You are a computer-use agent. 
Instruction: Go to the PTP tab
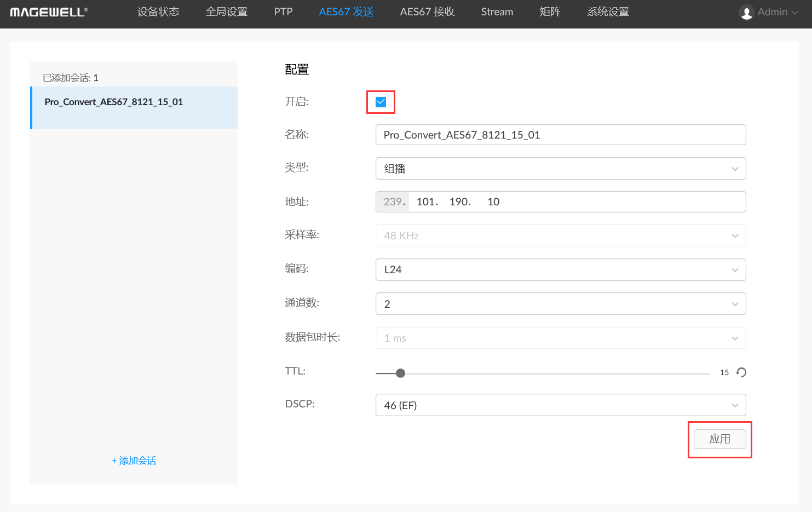(283, 12)
